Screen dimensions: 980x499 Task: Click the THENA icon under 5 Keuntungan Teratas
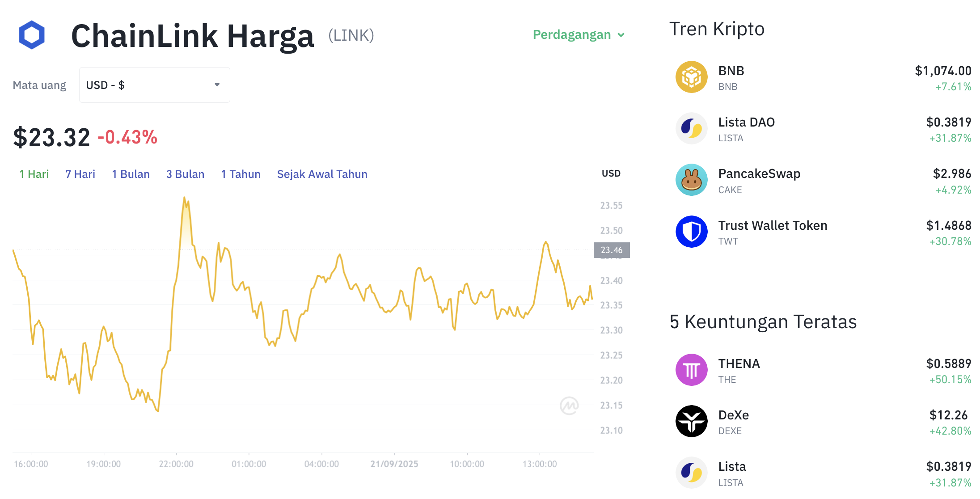[691, 369]
